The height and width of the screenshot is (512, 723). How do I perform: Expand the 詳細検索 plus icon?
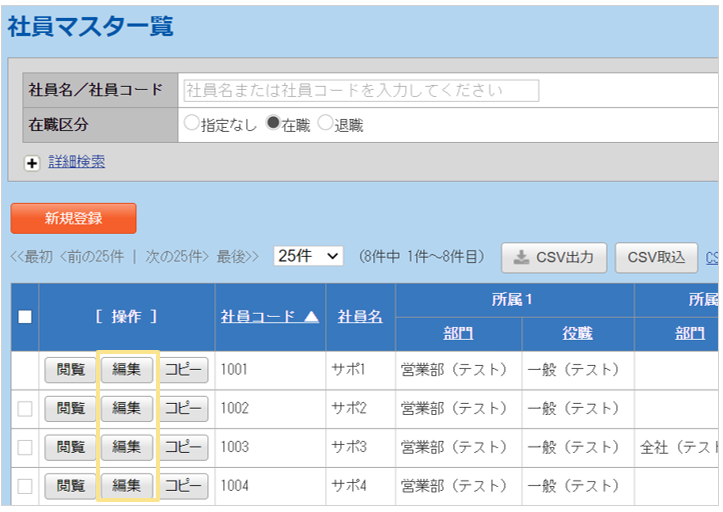tap(32, 163)
